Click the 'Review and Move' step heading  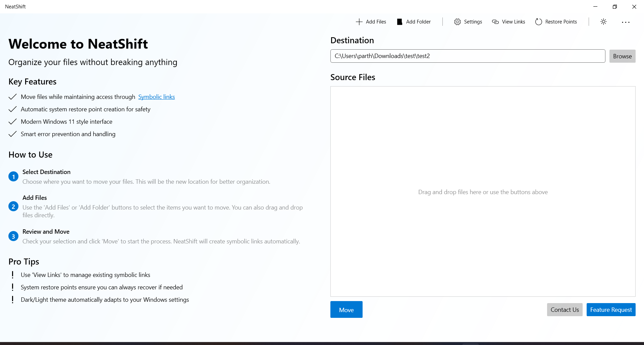coord(46,232)
